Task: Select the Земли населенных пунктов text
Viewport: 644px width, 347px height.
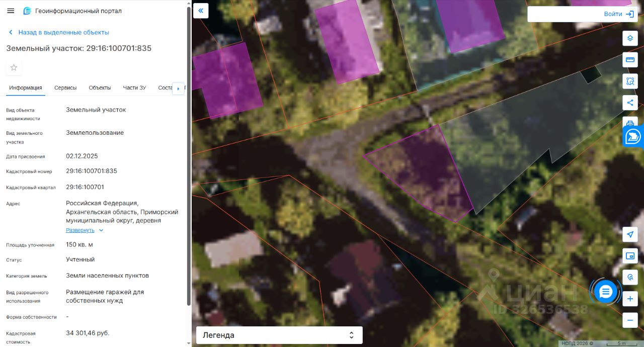Action: pyautogui.click(x=107, y=276)
